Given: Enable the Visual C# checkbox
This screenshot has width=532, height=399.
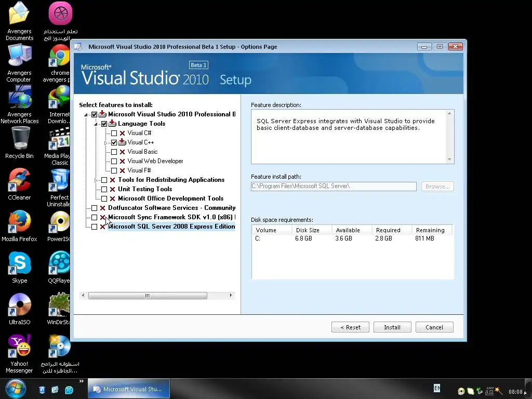Looking at the screenshot, I should [114, 133].
